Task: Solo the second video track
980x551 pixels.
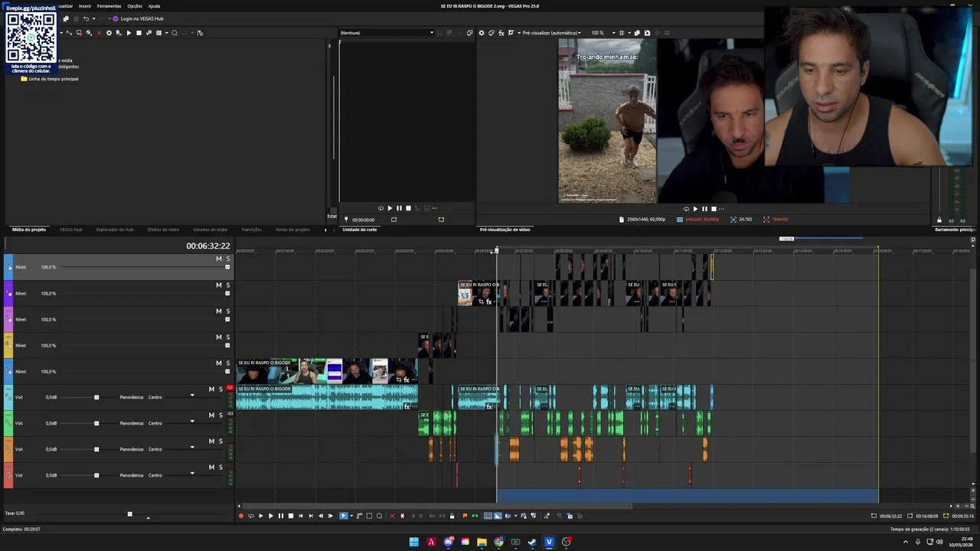Action: pyautogui.click(x=227, y=285)
